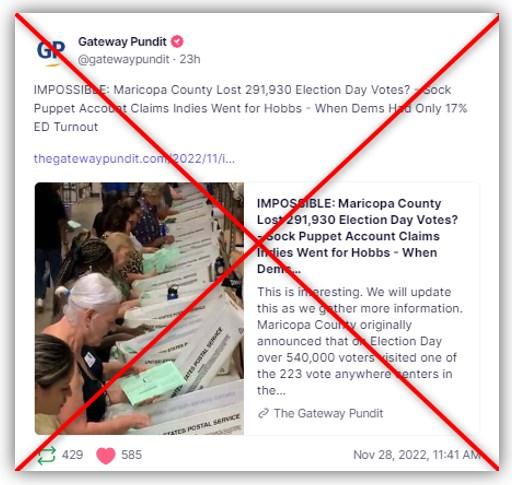The image size is (512, 485).
Task: View the 585 likes count
Action: tap(131, 455)
